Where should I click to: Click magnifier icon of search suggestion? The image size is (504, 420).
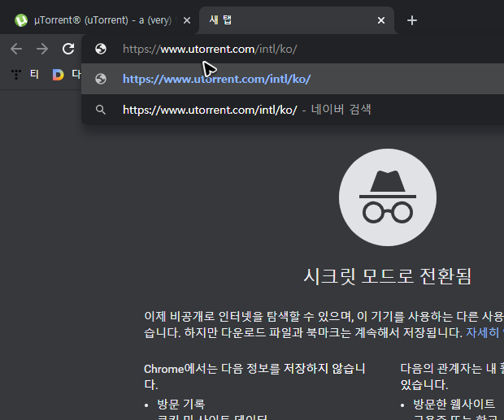click(101, 110)
